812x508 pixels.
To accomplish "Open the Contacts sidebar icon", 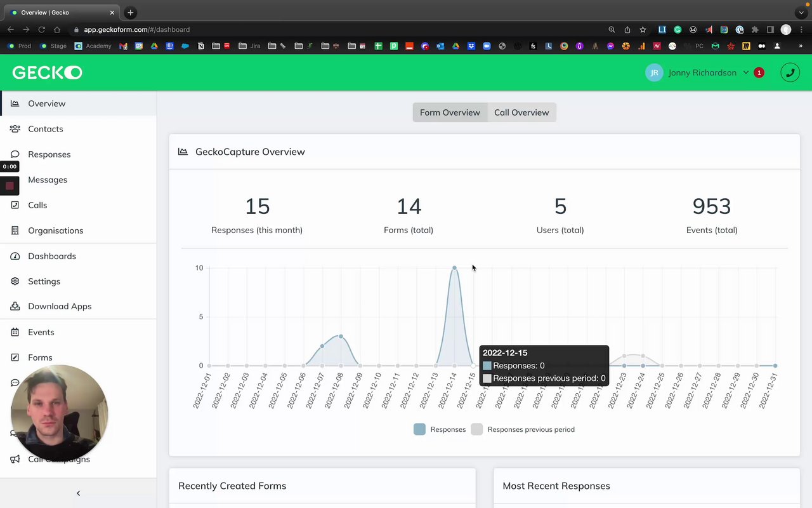I will [15, 129].
